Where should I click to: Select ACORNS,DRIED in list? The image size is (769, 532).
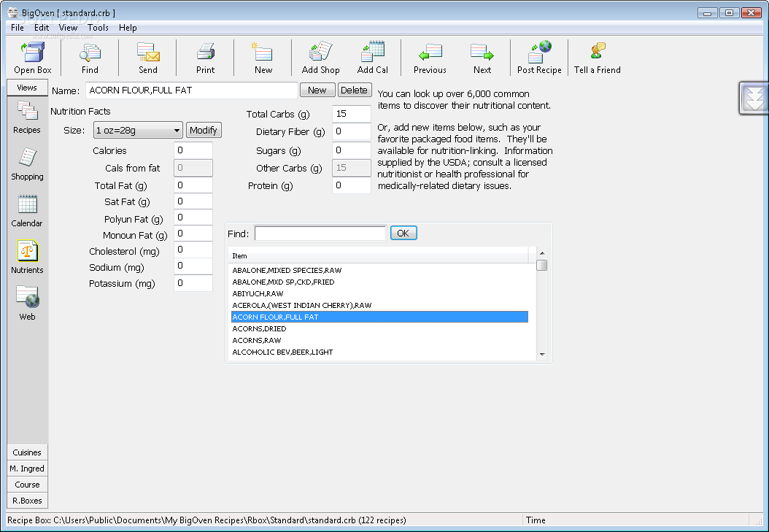pos(379,328)
